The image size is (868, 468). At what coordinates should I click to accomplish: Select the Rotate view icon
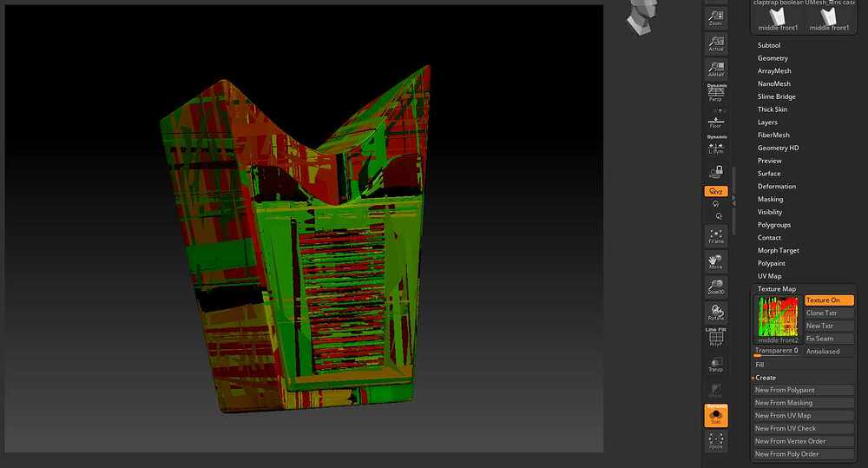(x=716, y=313)
